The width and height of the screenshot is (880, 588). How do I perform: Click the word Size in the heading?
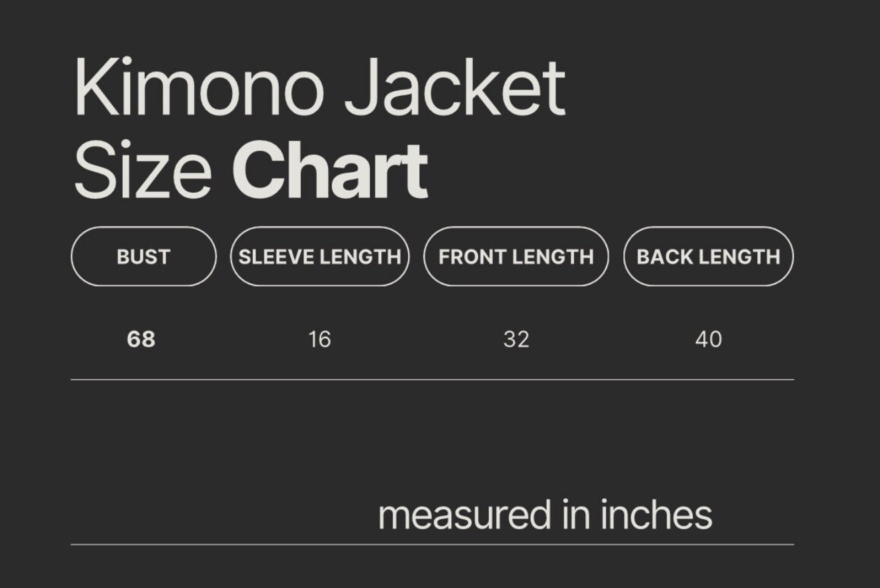coord(143,170)
